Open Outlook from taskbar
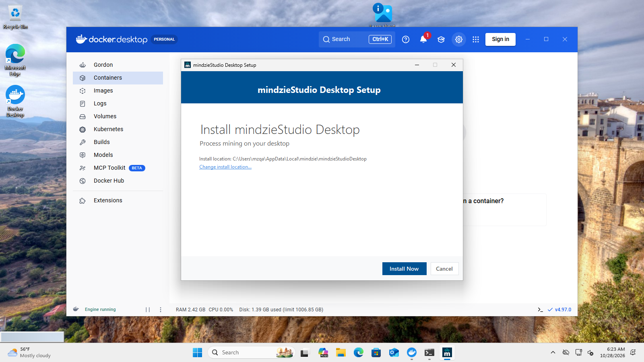The image size is (644, 362). click(x=394, y=353)
